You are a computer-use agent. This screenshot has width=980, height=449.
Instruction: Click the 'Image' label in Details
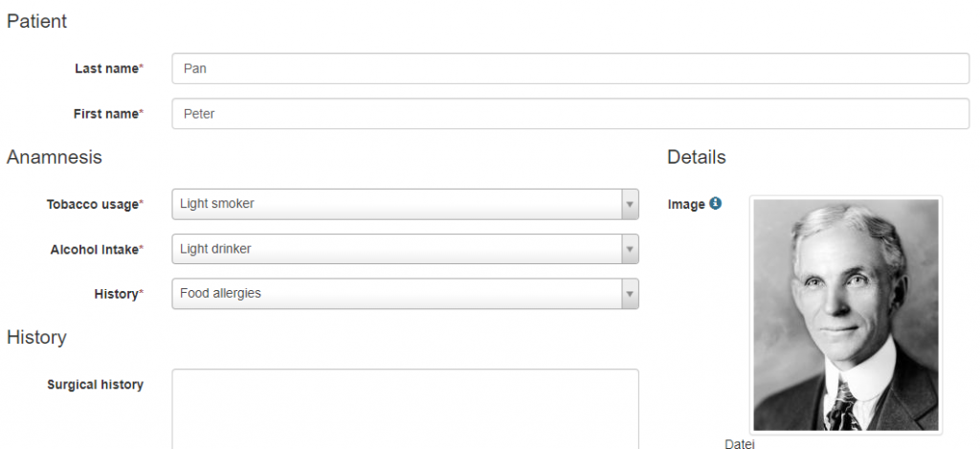pyautogui.click(x=686, y=205)
